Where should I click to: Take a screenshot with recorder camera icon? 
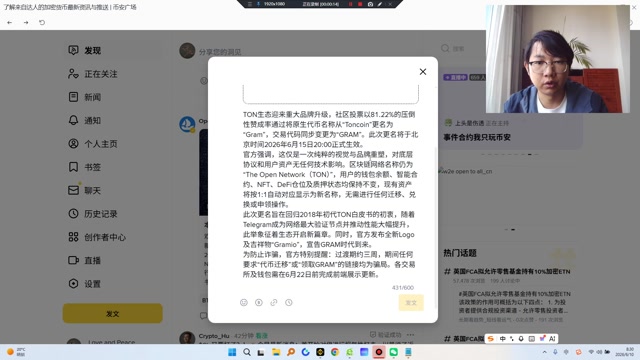(370, 4)
